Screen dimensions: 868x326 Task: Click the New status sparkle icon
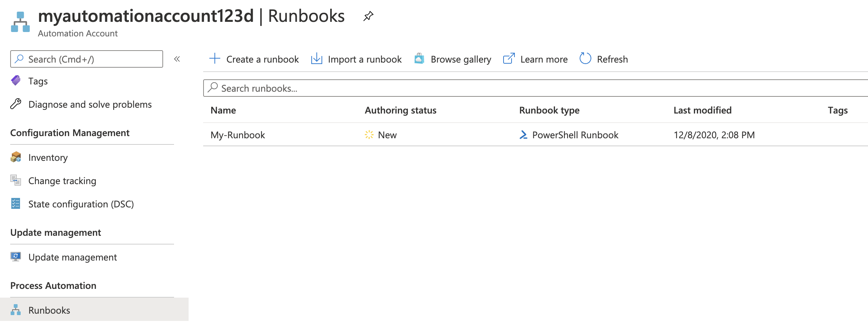point(369,135)
